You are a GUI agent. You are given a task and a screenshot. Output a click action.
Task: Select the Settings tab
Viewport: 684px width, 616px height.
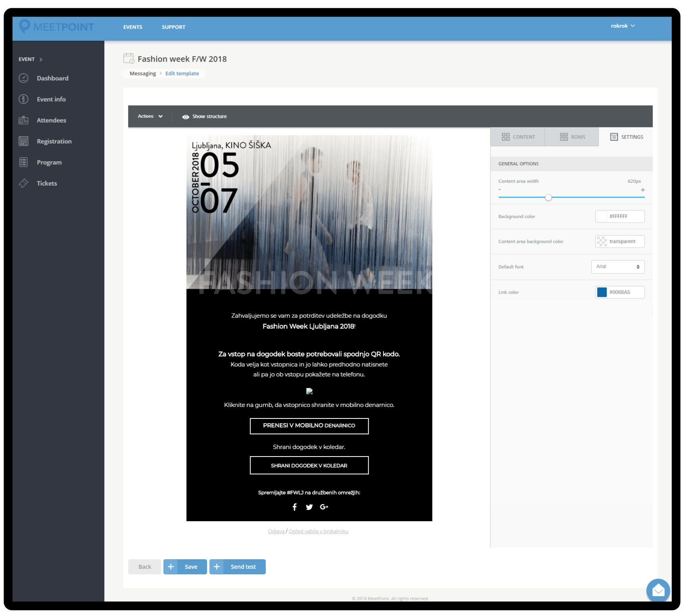point(626,137)
